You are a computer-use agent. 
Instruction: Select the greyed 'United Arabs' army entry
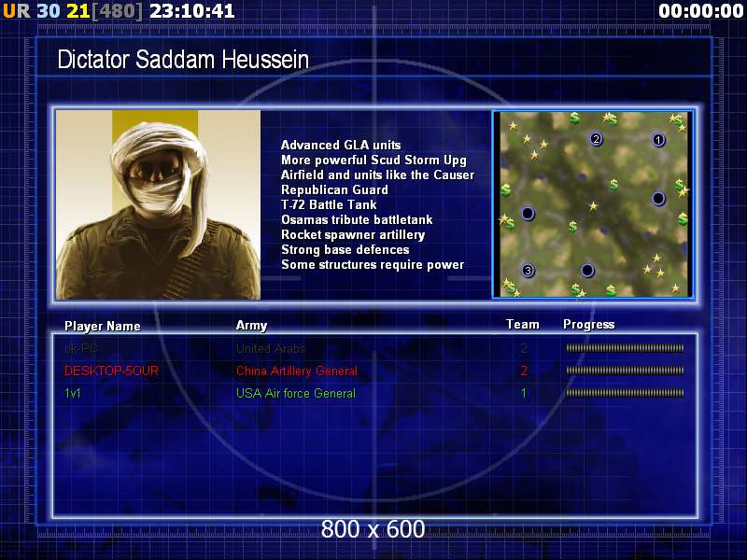coord(271,348)
